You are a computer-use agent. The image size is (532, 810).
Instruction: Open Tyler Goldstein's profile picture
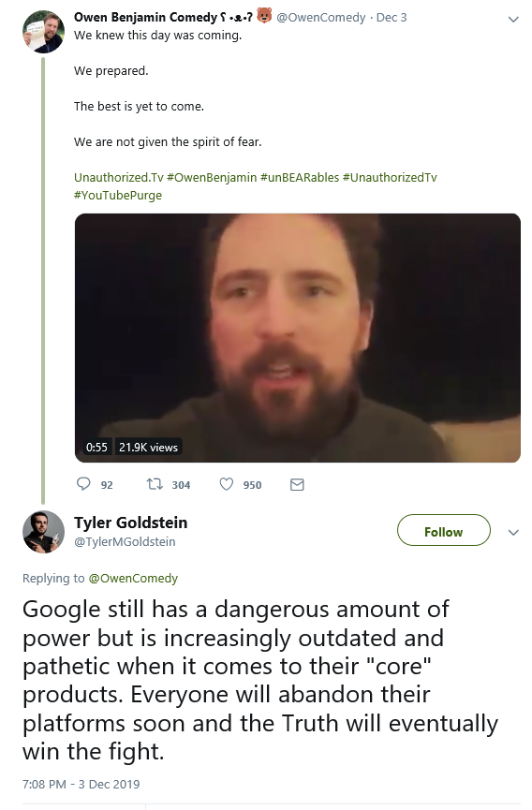[x=43, y=532]
